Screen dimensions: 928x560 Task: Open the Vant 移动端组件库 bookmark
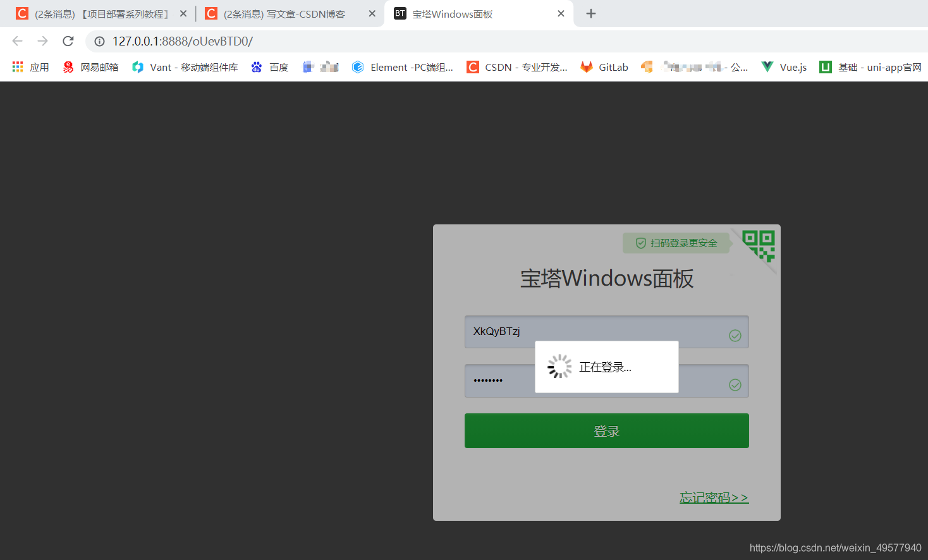click(x=185, y=67)
